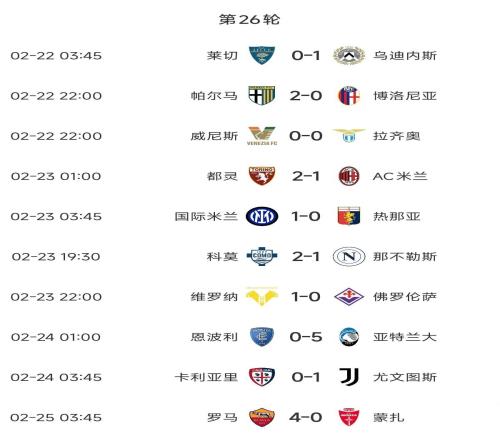The height and width of the screenshot is (440, 500).
Task: Click the Atalanta round badge
Action: click(x=349, y=337)
